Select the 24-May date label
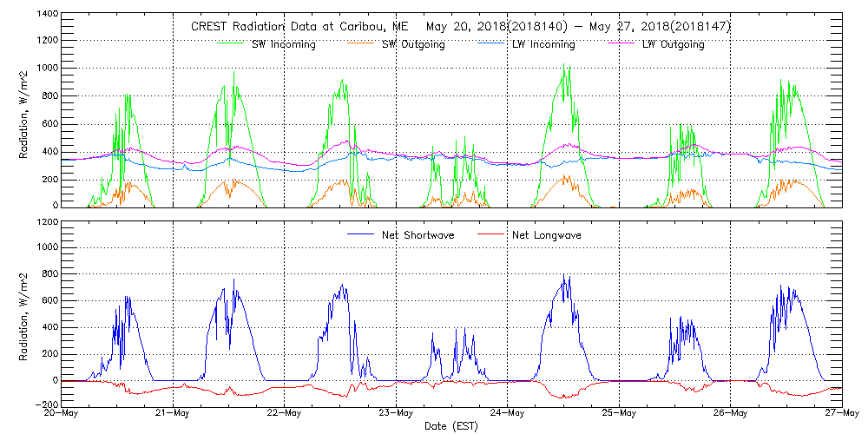The height and width of the screenshot is (434, 868). (508, 413)
